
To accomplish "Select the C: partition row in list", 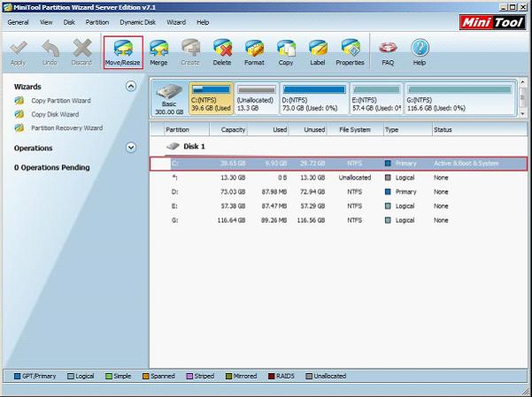I will click(339, 164).
